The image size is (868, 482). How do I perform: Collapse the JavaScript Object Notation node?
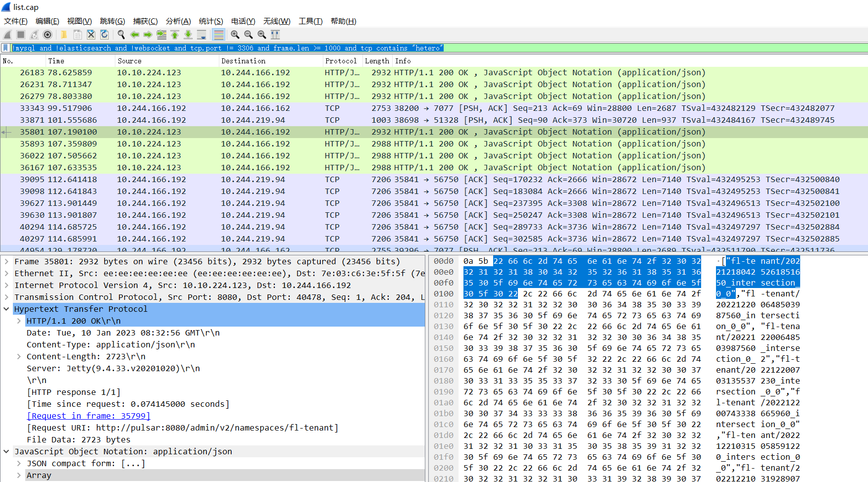(x=6, y=451)
